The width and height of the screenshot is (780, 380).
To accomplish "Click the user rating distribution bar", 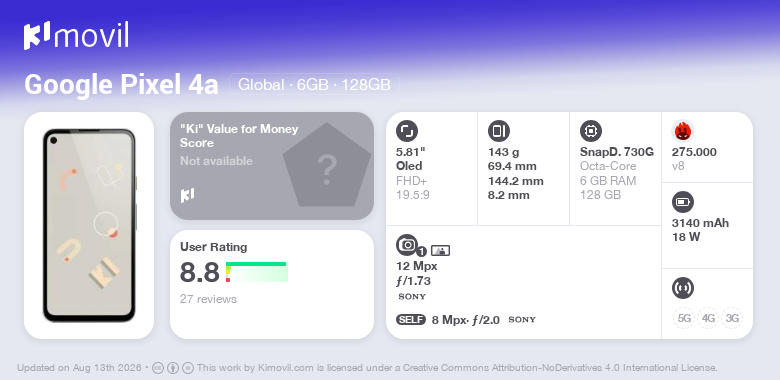I will click(x=257, y=272).
